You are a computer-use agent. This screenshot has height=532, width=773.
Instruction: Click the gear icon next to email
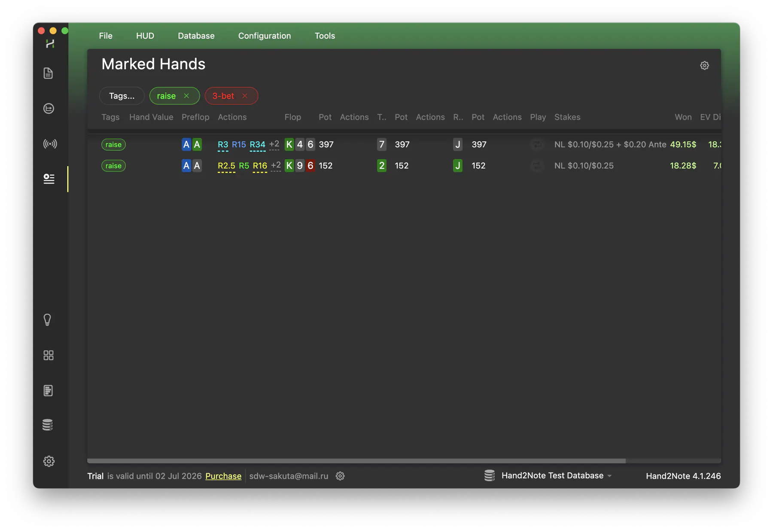[x=340, y=476]
